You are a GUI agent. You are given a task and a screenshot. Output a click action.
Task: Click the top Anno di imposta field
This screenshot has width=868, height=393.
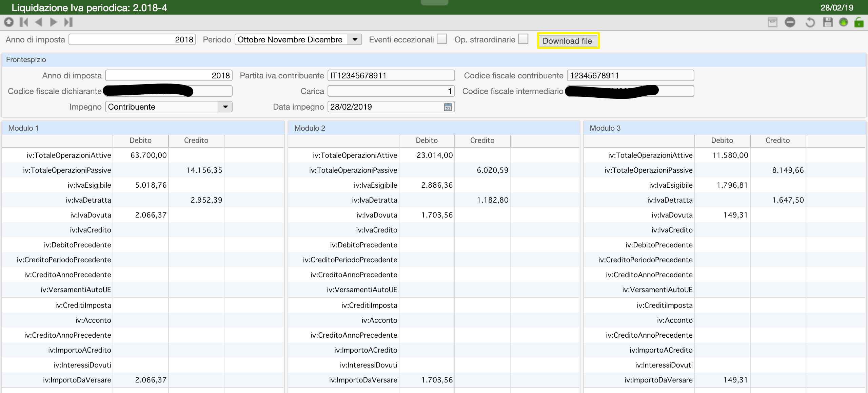(x=132, y=39)
